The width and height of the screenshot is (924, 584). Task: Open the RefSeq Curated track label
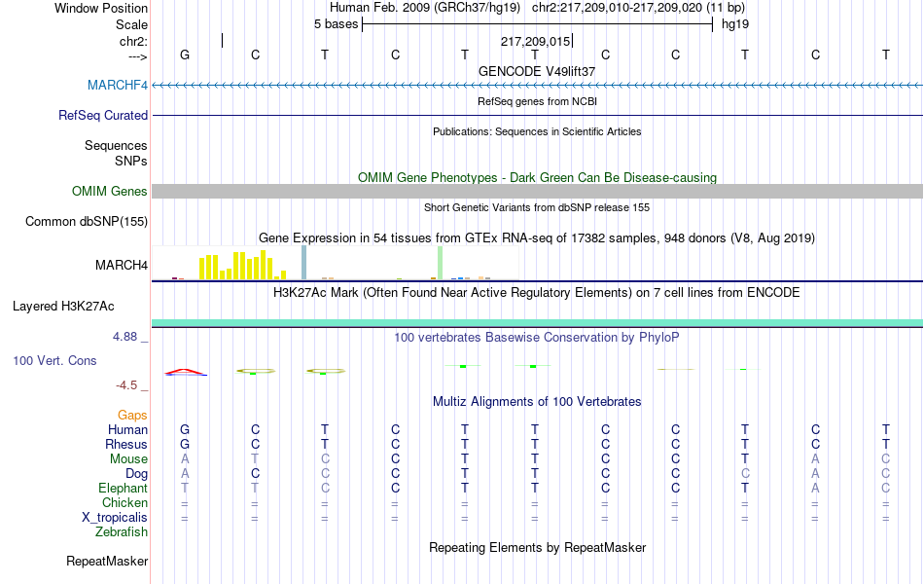(x=102, y=115)
